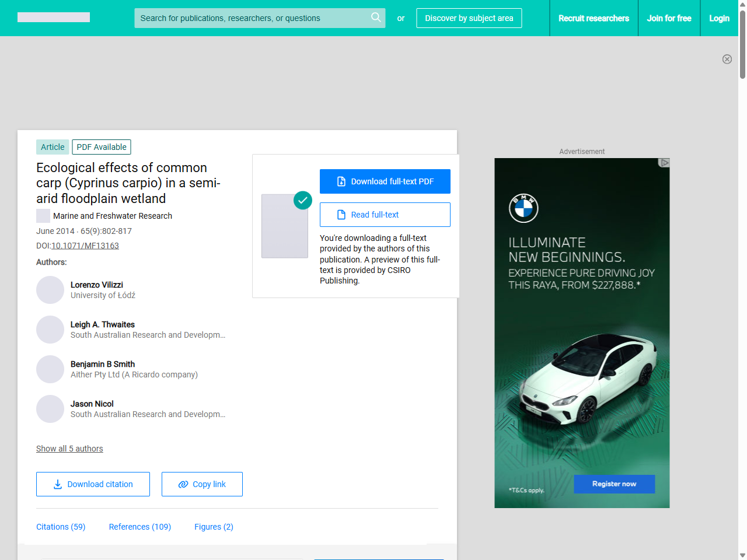Click Lorenzo Vilizzi's avatar icon
This screenshot has height=560, width=747.
[x=50, y=290]
